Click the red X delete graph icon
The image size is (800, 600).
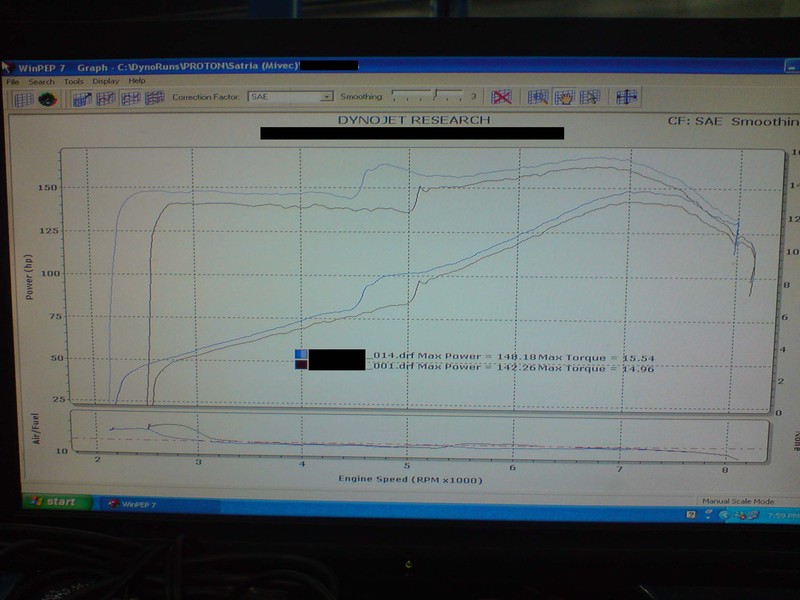(502, 97)
